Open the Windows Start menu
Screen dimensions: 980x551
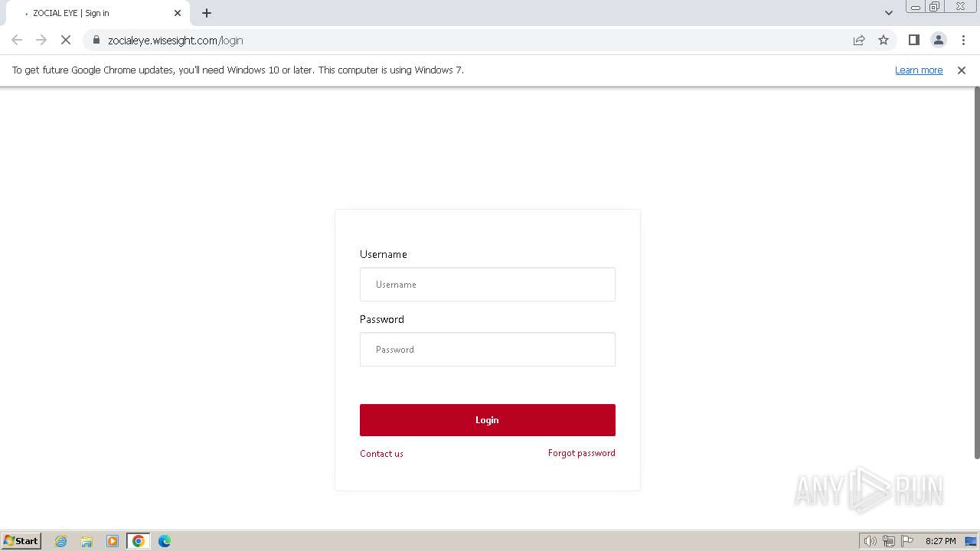tap(21, 540)
